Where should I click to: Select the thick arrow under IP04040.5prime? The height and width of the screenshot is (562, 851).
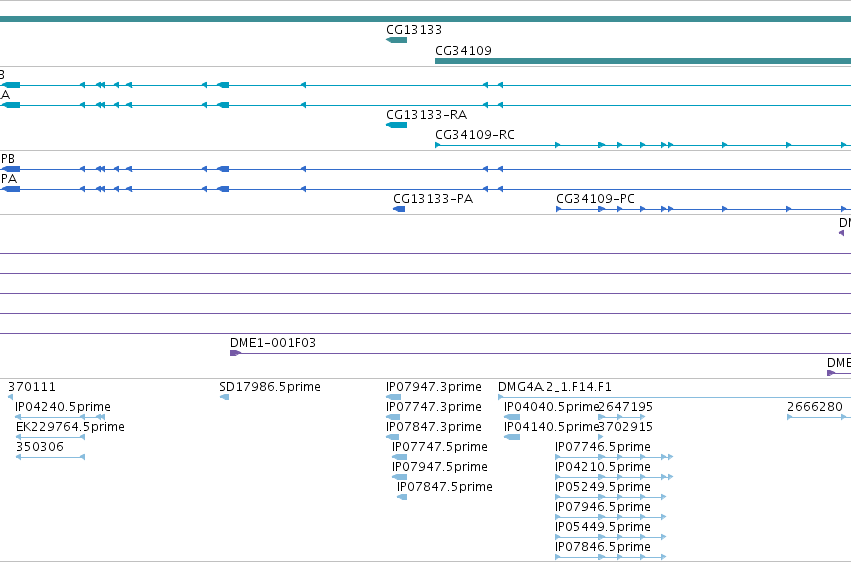[512, 417]
